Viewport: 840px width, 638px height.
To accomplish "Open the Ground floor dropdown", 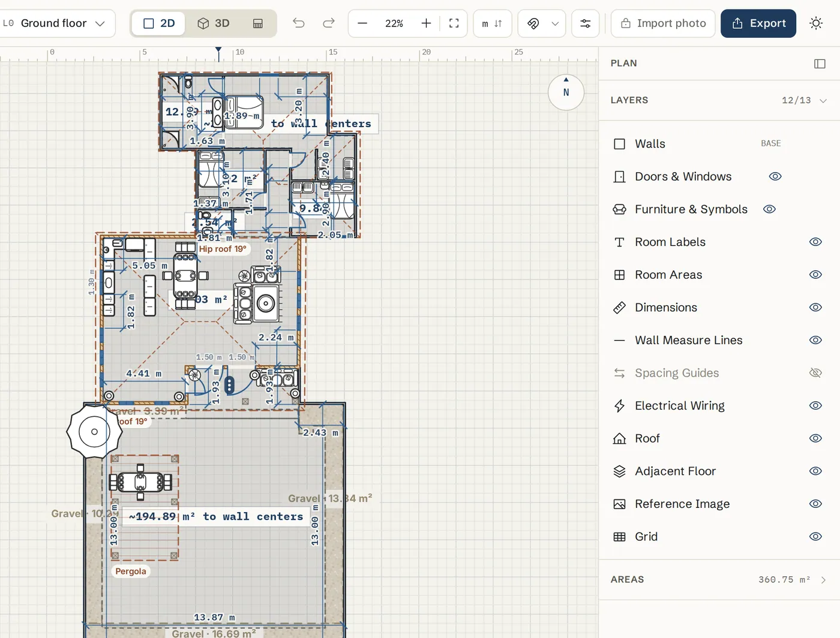I will [57, 23].
